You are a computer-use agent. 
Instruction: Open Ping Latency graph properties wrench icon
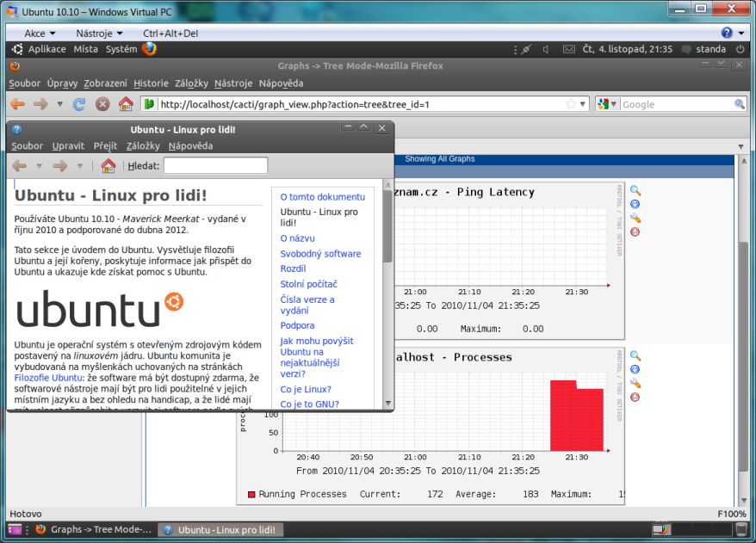(x=635, y=219)
